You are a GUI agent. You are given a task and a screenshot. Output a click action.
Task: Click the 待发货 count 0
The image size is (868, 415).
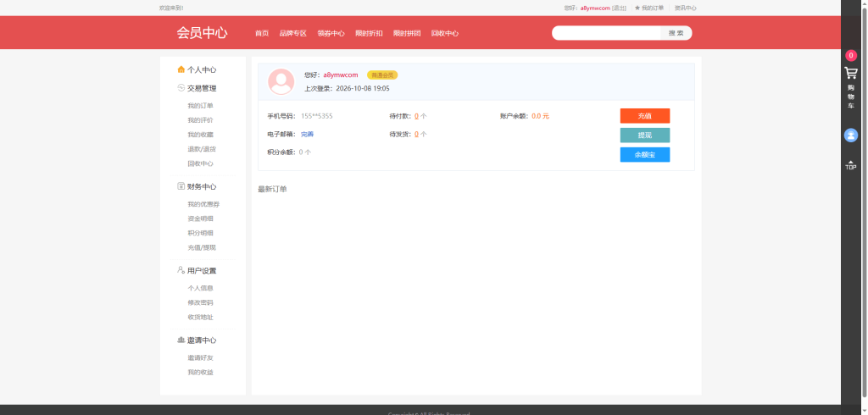416,135
